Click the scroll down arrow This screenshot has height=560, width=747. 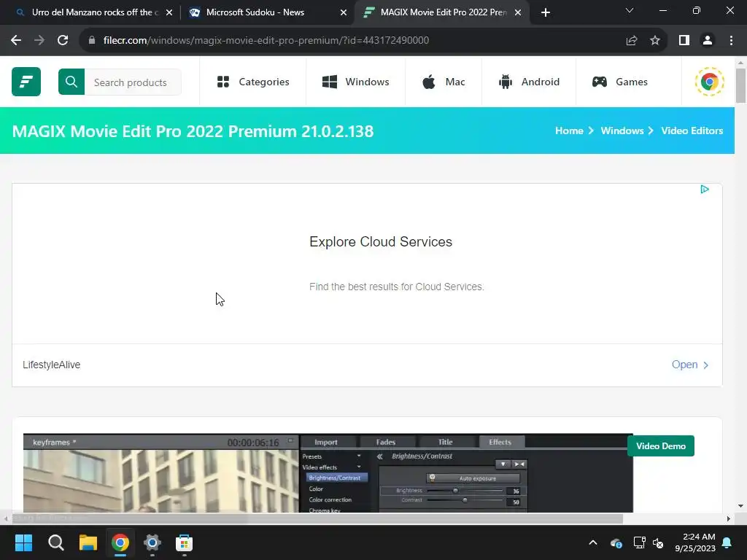tap(740, 506)
